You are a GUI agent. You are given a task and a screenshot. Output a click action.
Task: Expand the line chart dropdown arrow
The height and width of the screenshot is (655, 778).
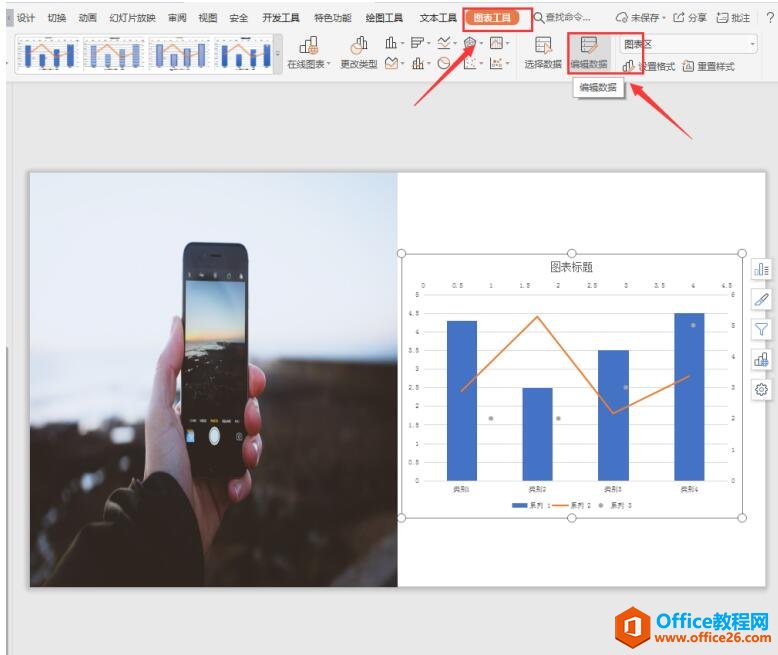(454, 44)
